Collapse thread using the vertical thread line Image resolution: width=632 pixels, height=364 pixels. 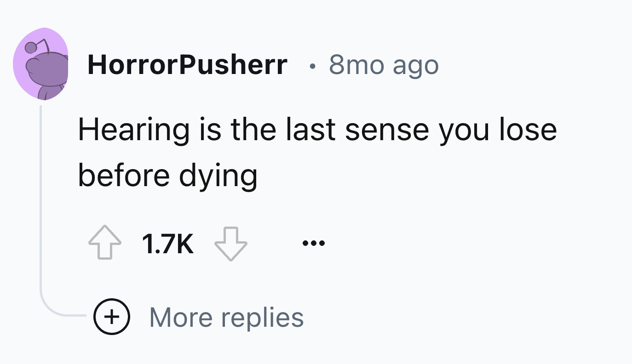coord(40,193)
